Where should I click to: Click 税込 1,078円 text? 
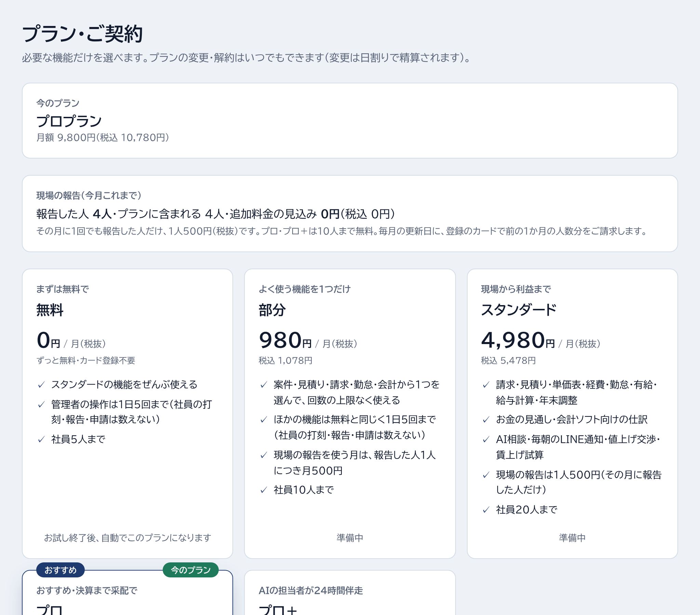(x=285, y=360)
